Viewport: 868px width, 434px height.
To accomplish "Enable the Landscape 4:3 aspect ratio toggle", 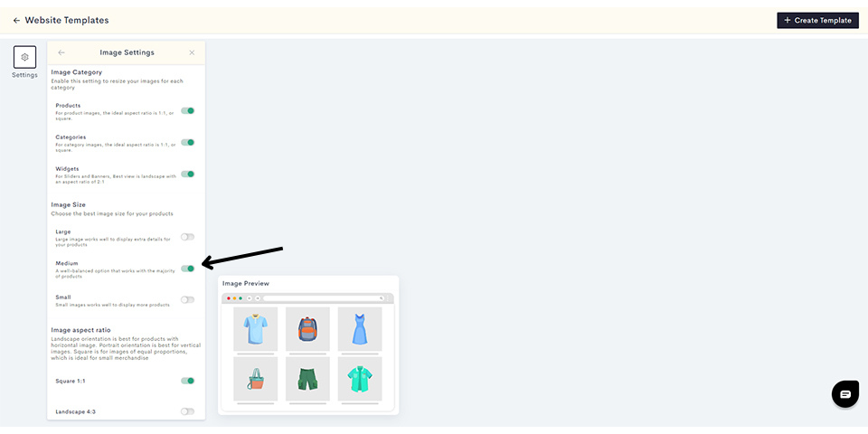I will (x=188, y=411).
